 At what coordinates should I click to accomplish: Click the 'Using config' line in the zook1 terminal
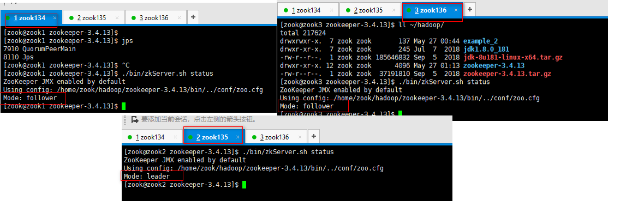[133, 90]
